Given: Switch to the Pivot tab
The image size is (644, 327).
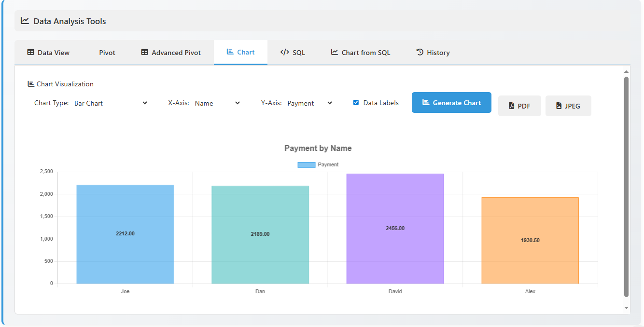Looking at the screenshot, I should 106,52.
